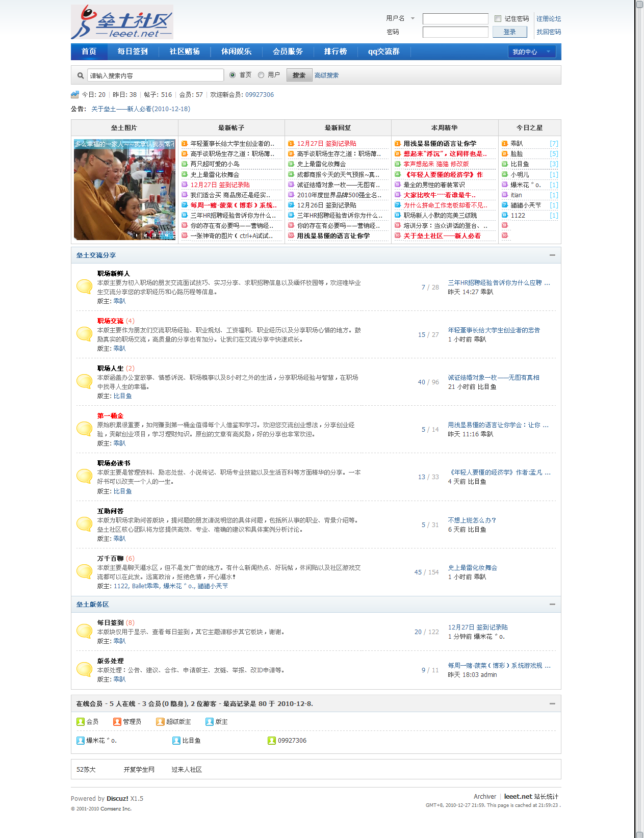Click the 版务处理 forum bubble icon

pyautogui.click(x=84, y=669)
